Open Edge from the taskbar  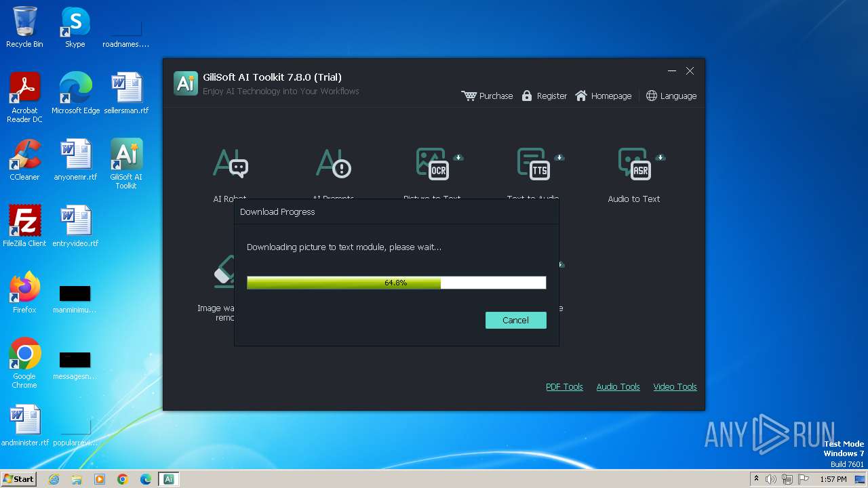pyautogui.click(x=146, y=479)
